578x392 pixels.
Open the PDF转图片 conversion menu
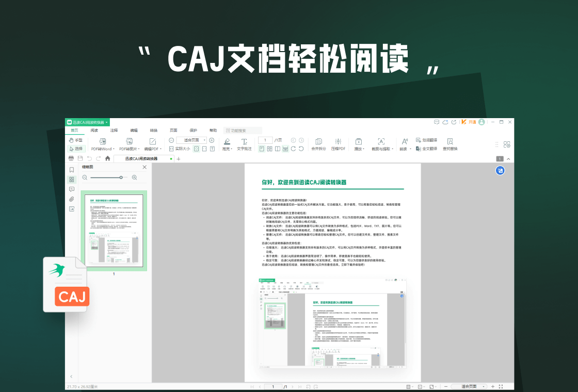point(129,144)
